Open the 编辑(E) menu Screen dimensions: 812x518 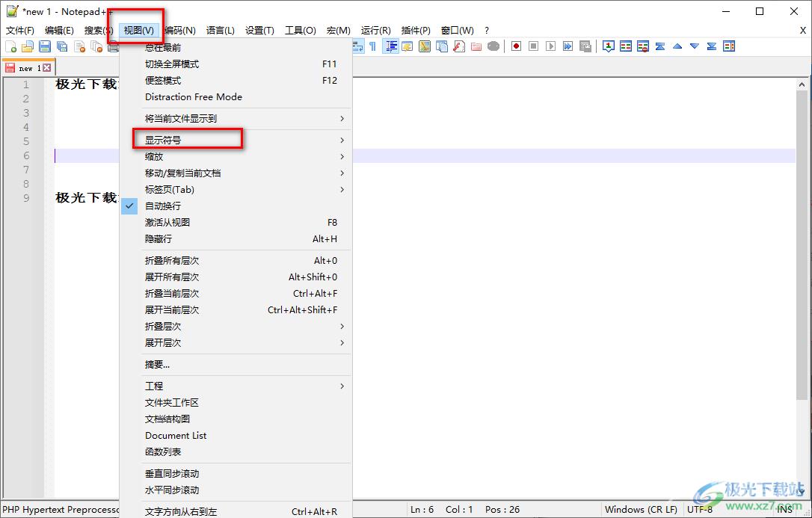pyautogui.click(x=59, y=31)
